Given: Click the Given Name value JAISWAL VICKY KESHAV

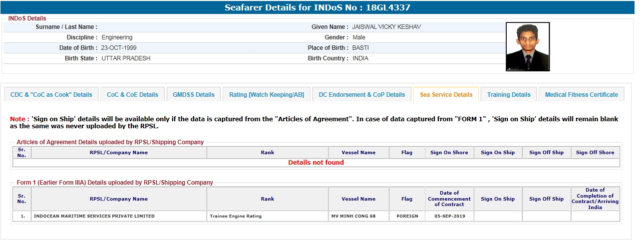Looking at the screenshot, I should [386, 27].
